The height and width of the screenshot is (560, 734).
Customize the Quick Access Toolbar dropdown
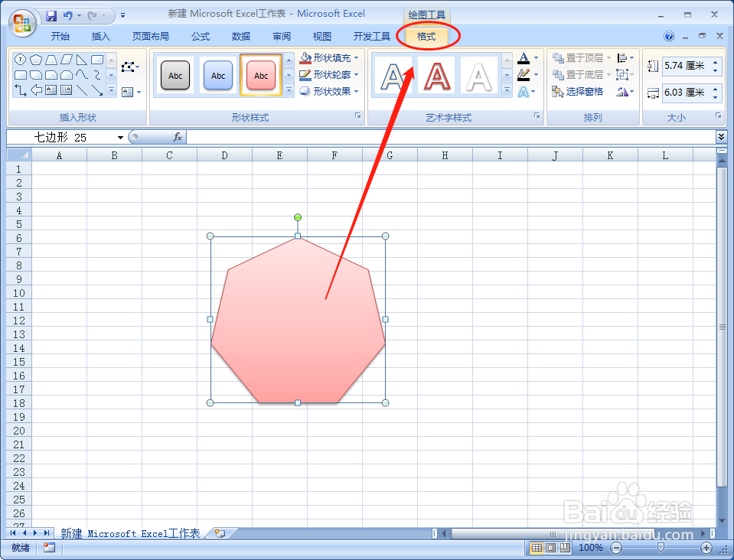click(122, 16)
